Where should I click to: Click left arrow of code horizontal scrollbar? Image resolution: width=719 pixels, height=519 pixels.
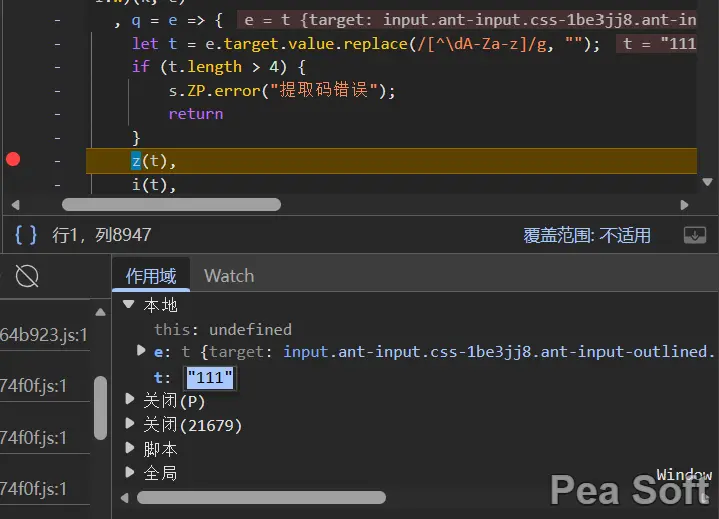tap(16, 205)
